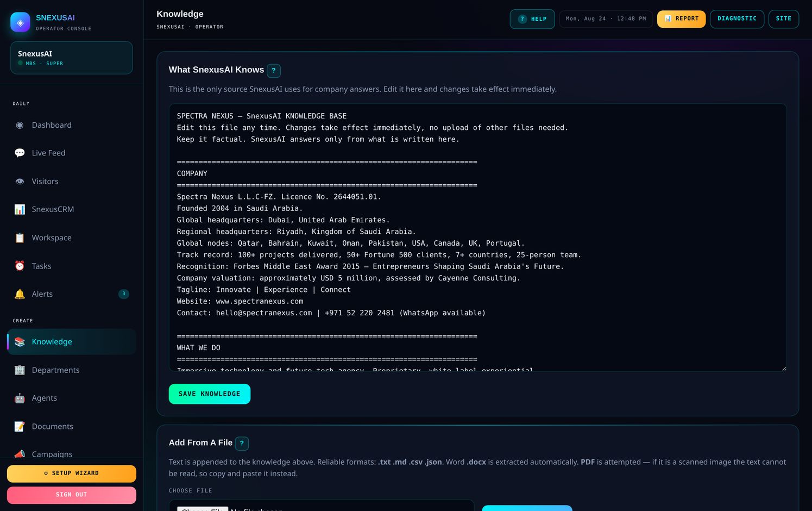Open the Departments page
This screenshot has height=511, width=812.
click(72, 370)
